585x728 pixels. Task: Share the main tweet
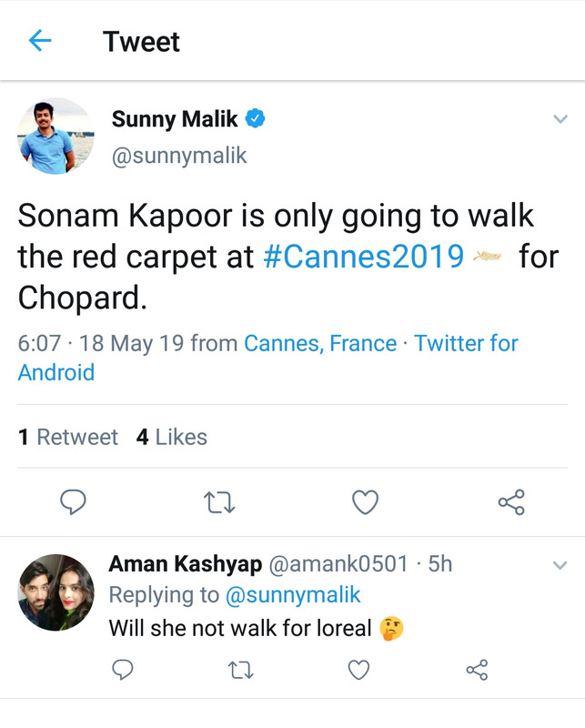click(511, 501)
